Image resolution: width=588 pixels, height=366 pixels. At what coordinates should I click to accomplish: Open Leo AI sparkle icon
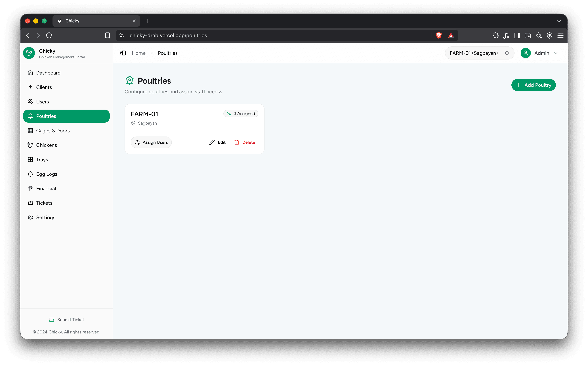[539, 36]
